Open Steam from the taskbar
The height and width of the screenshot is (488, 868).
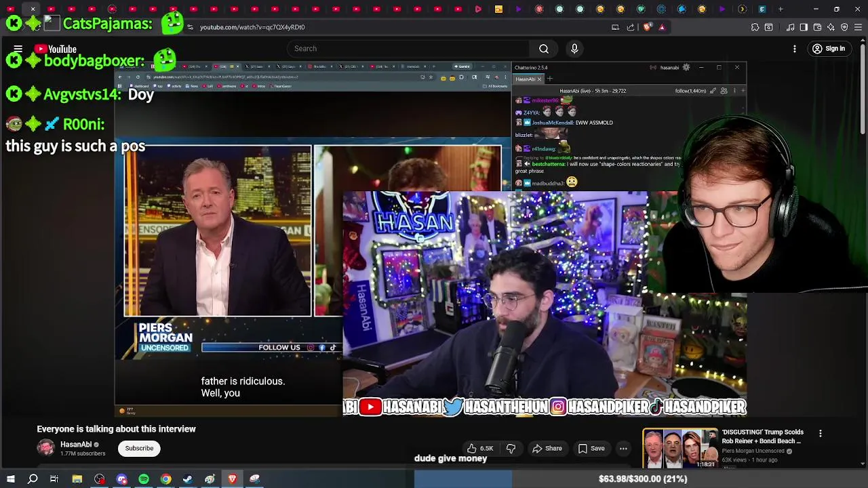coord(188,479)
